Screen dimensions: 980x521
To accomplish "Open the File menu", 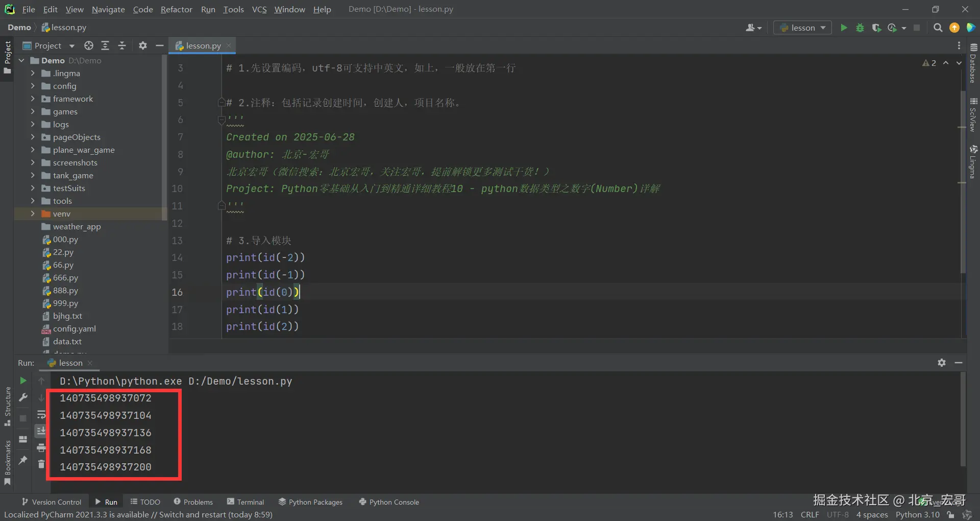I will pyautogui.click(x=29, y=9).
